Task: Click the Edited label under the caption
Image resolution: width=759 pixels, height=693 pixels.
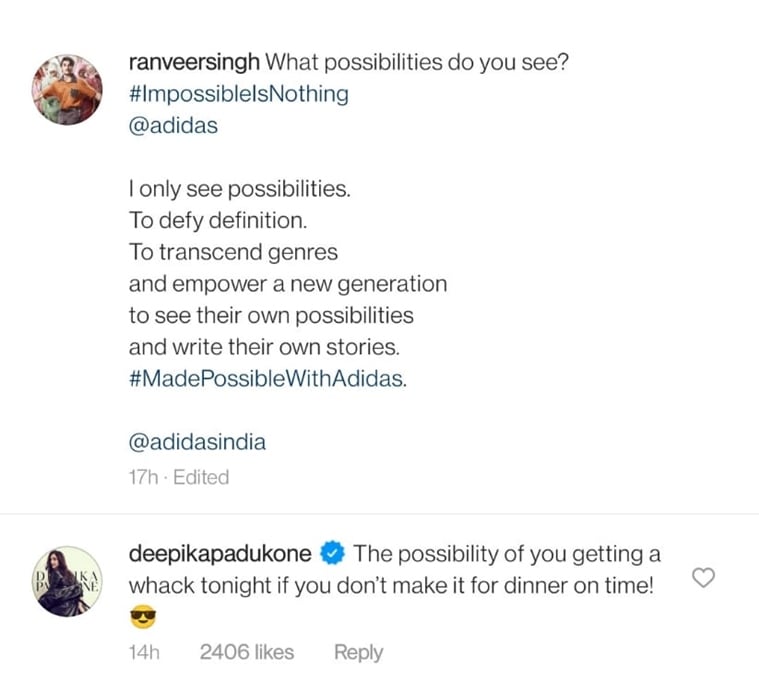Action: coord(201,477)
